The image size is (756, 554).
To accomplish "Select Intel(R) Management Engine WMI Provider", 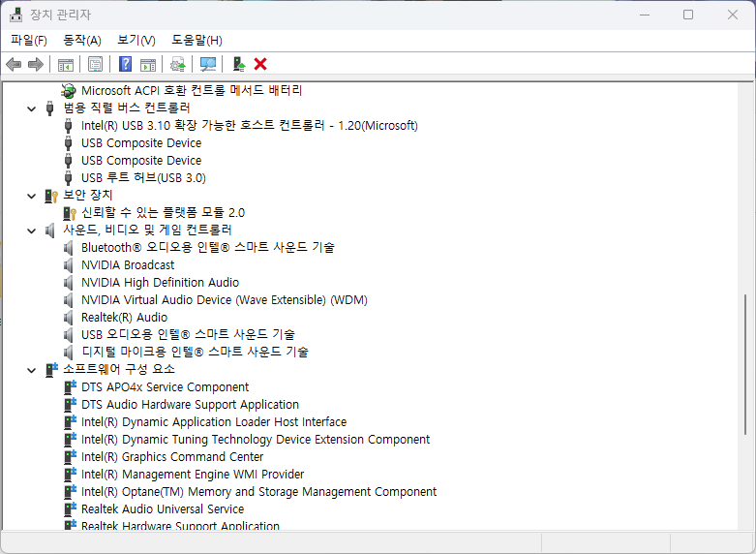I will coord(193,474).
